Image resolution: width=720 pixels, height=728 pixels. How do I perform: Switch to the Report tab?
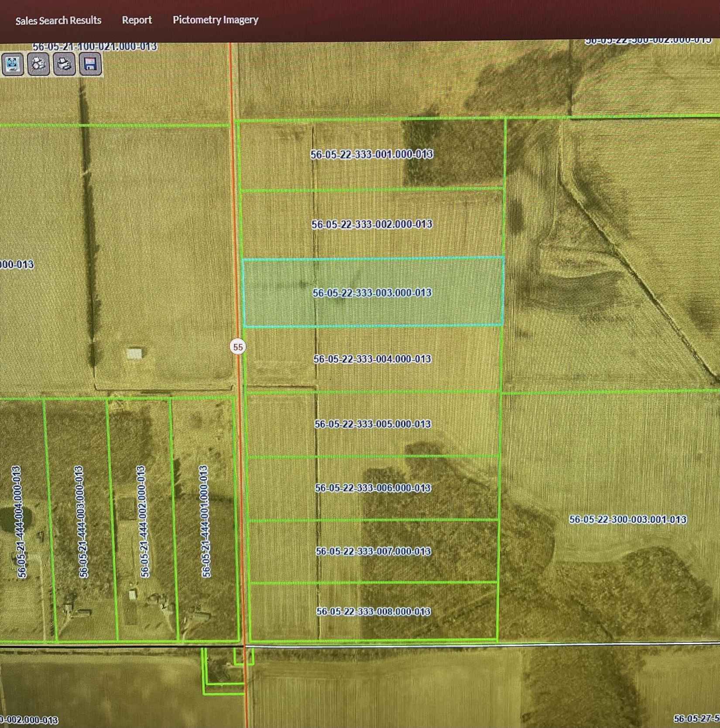(x=137, y=20)
